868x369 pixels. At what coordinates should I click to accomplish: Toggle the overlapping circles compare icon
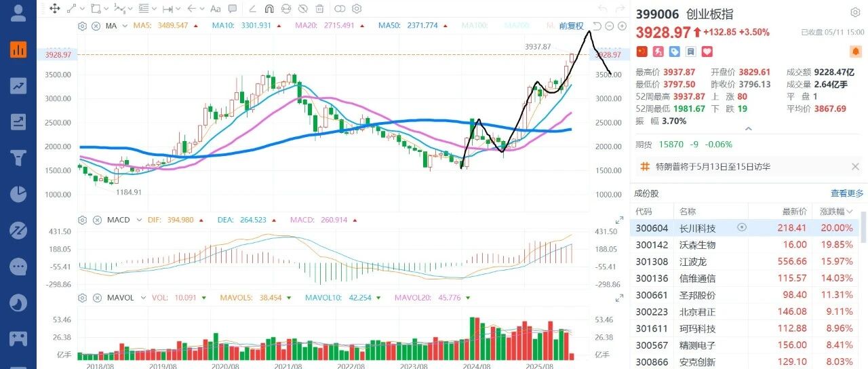(339, 9)
